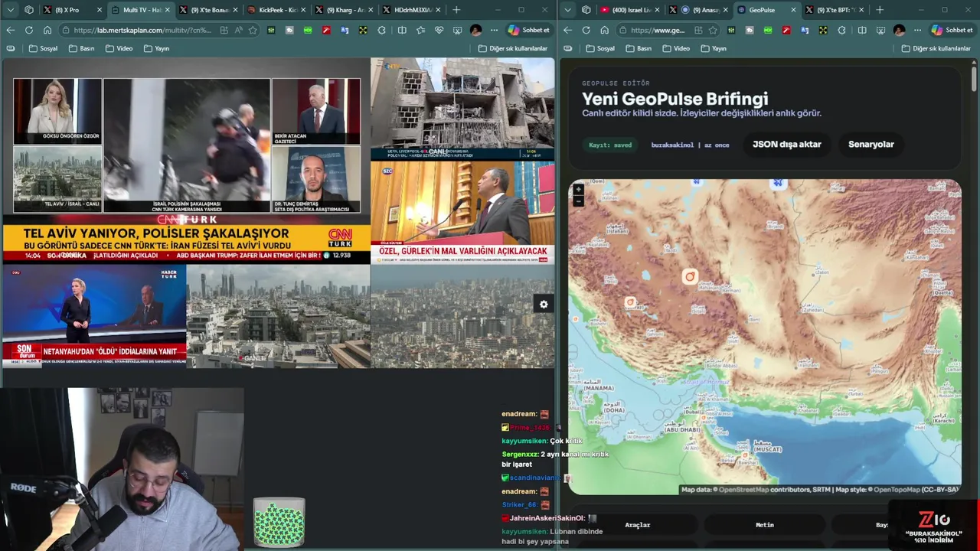Close the Multi TV tab
Viewport: 980px width, 551px height.
tap(168, 10)
